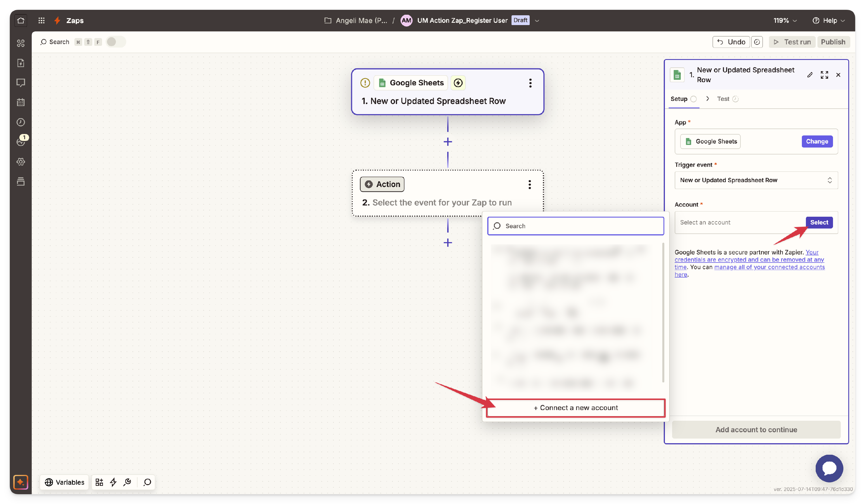Viewport: 865px width, 504px height.
Task: Open the chat support bubble
Action: [829, 468]
